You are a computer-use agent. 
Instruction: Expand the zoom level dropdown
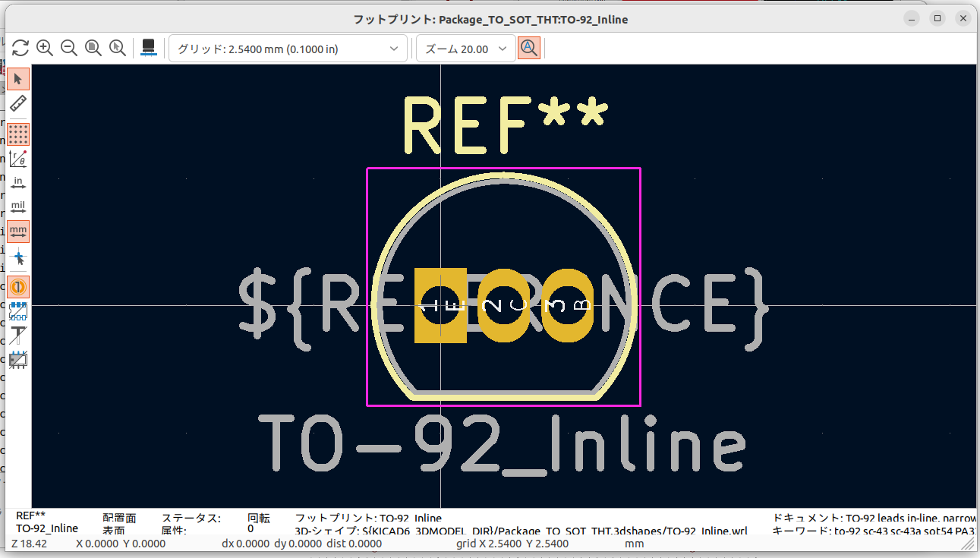tap(465, 49)
